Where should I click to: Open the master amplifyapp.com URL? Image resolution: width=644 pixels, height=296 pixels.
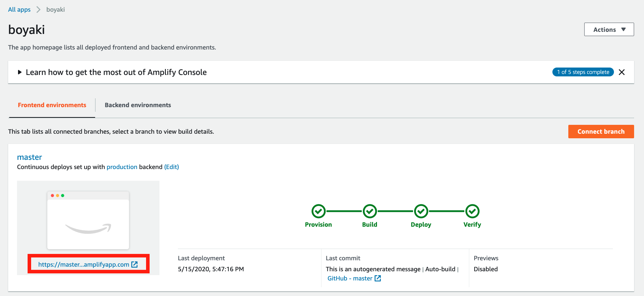(x=84, y=265)
